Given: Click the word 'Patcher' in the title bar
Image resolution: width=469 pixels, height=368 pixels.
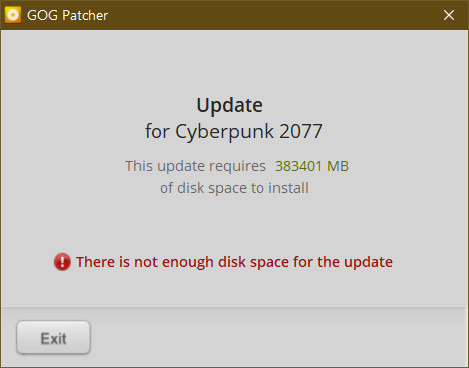Looking at the screenshot, I should [x=85, y=15].
